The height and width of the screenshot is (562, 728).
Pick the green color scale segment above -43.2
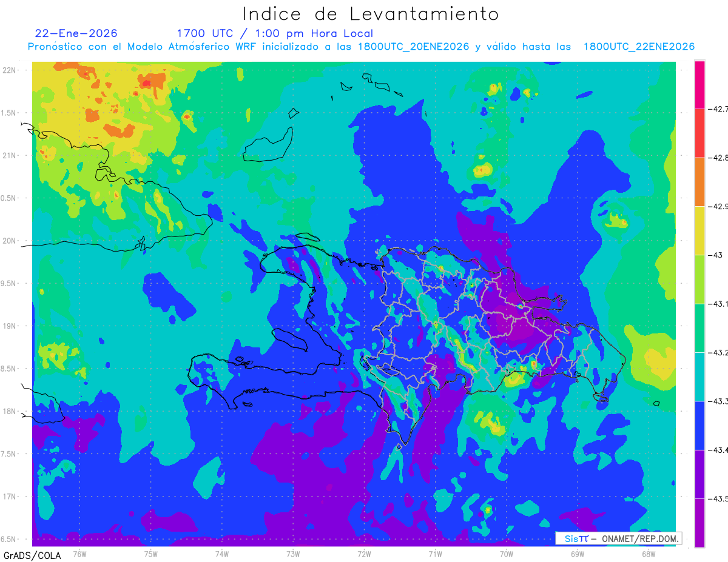coord(699,328)
